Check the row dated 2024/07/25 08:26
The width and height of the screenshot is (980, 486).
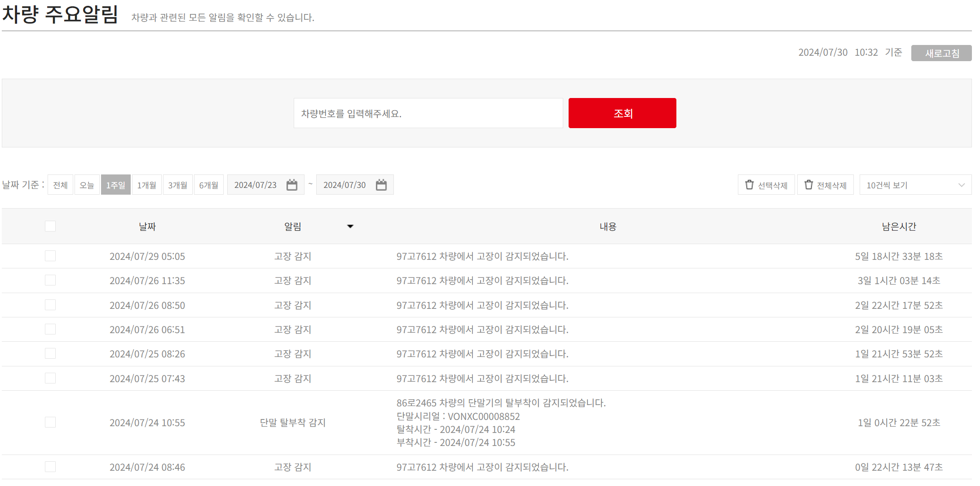50,353
